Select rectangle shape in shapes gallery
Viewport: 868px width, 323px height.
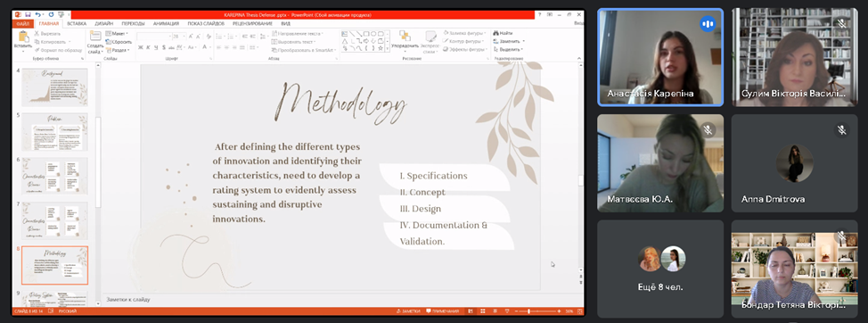[366, 34]
